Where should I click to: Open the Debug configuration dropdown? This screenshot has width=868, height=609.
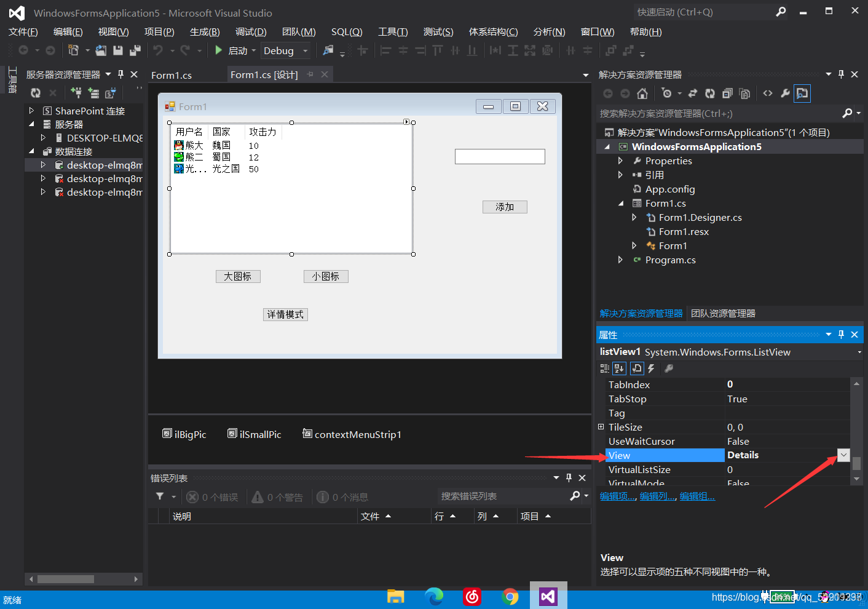point(306,51)
